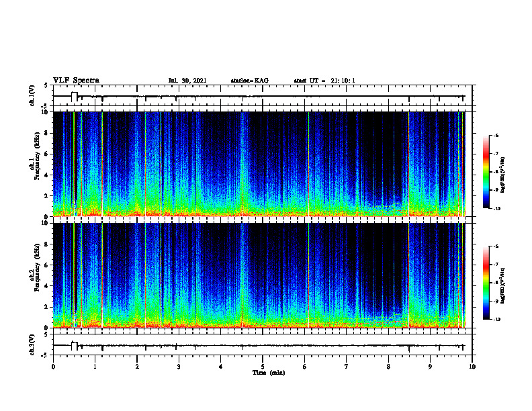Click the "-5" volt tick on ch.1(V) axis
This screenshot has width=532, height=411.
tap(46, 106)
